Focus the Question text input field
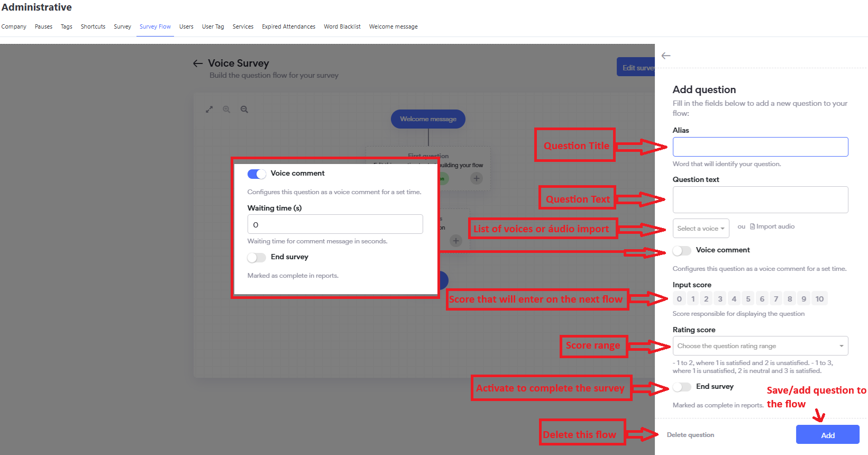The height and width of the screenshot is (455, 868). click(760, 199)
